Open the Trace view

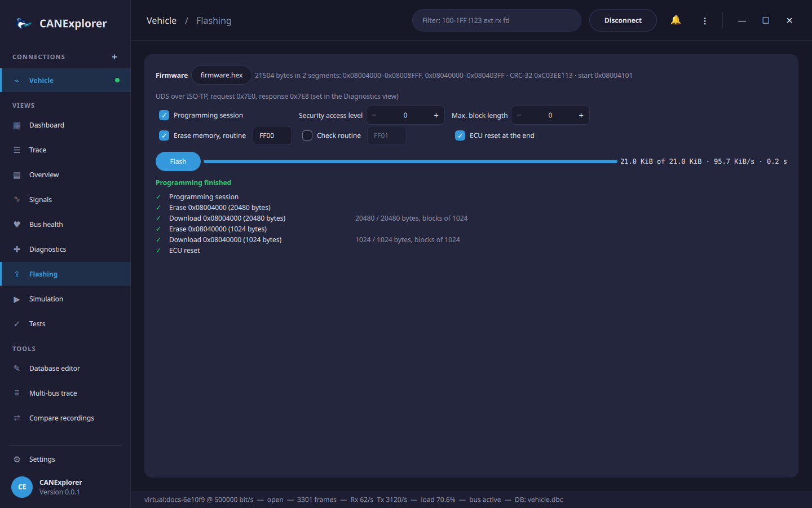65,150
